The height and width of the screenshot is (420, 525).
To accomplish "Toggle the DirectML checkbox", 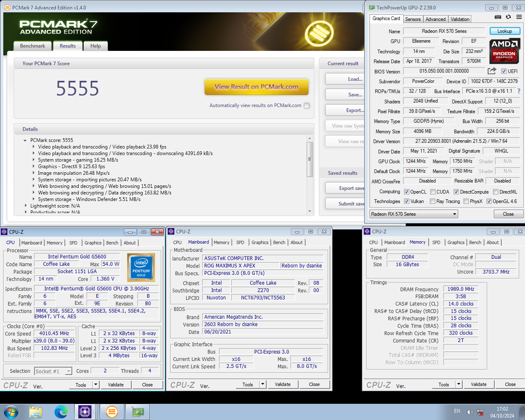I will click(x=495, y=192).
